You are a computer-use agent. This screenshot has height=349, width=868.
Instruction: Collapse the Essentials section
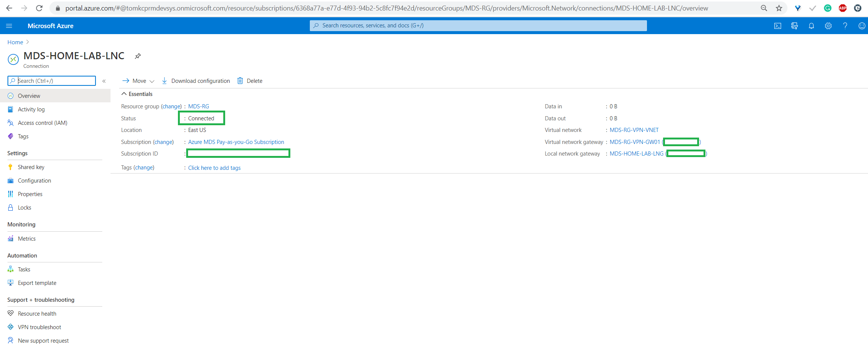[x=124, y=94]
